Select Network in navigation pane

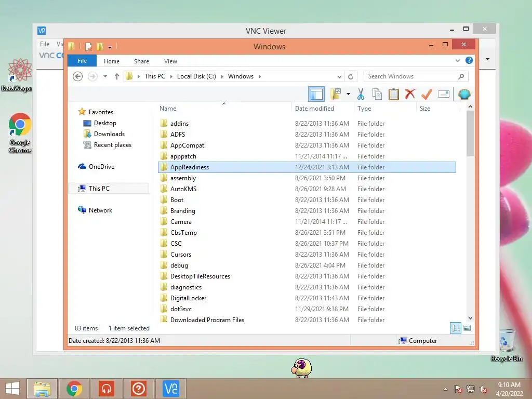100,210
